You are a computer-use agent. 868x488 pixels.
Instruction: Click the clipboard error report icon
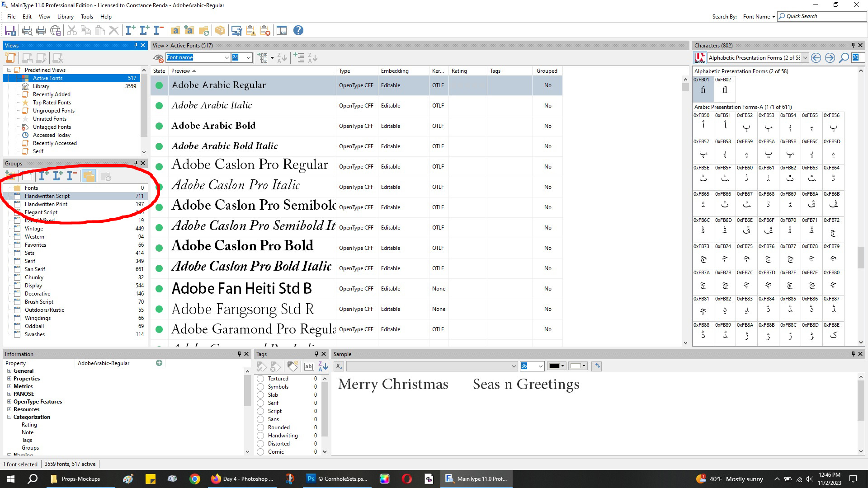pyautogui.click(x=265, y=31)
